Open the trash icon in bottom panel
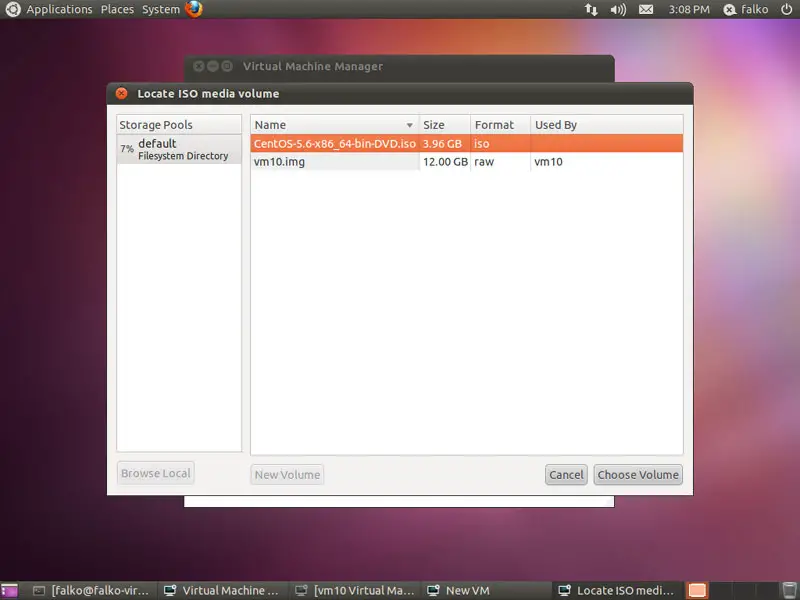 pos(789,590)
